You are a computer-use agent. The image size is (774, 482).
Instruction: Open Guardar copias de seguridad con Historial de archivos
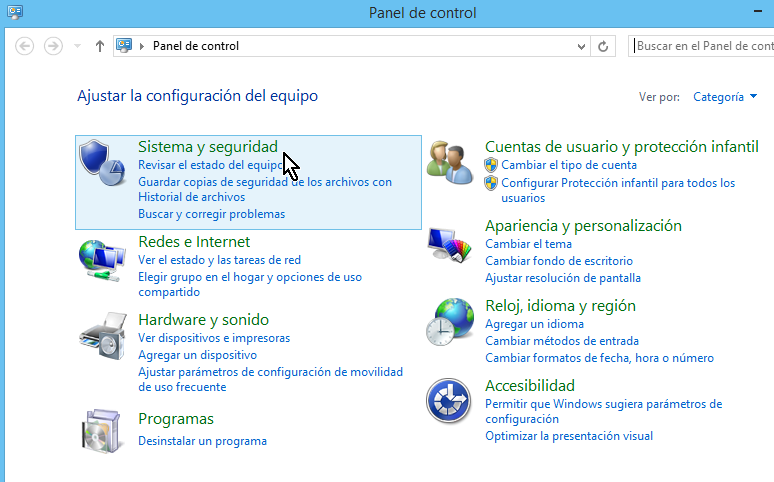[265, 190]
